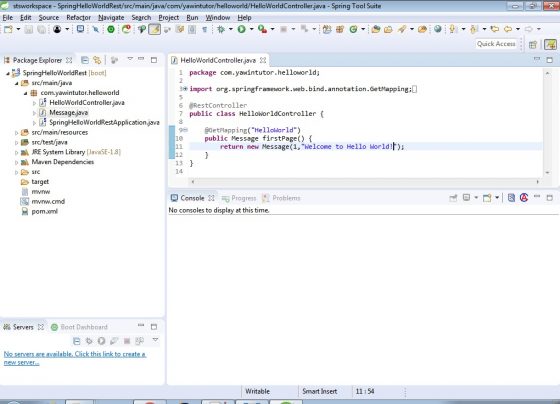Maximize the Package Explorer view
The height and width of the screenshot is (404, 560).
click(x=154, y=60)
